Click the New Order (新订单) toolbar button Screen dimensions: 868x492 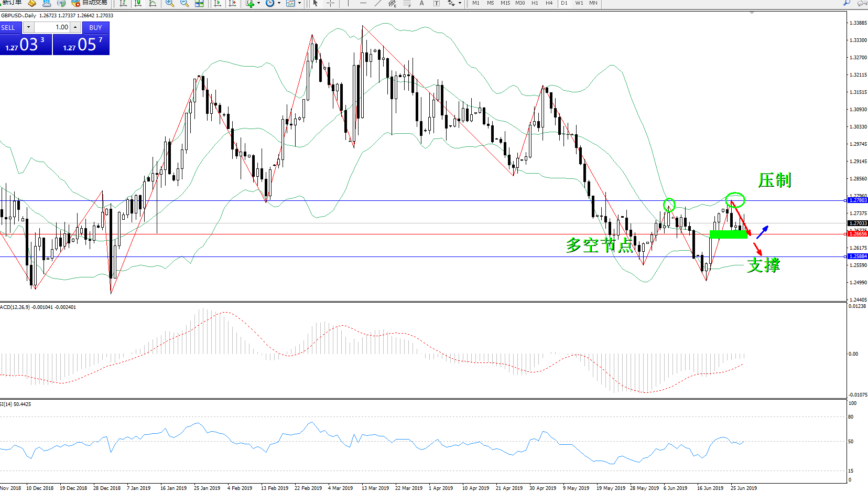tap(10, 3)
